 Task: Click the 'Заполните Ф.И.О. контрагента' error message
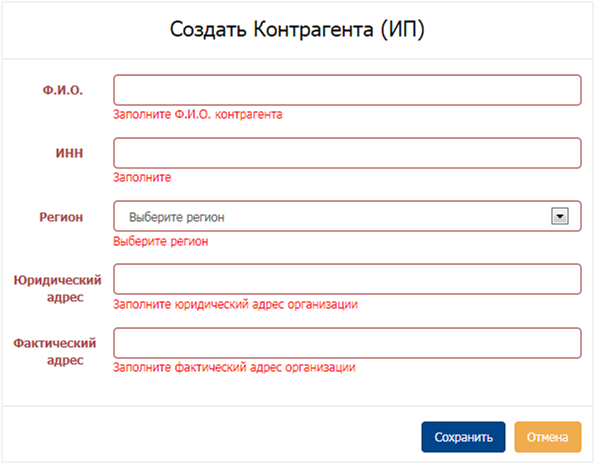pos(198,114)
